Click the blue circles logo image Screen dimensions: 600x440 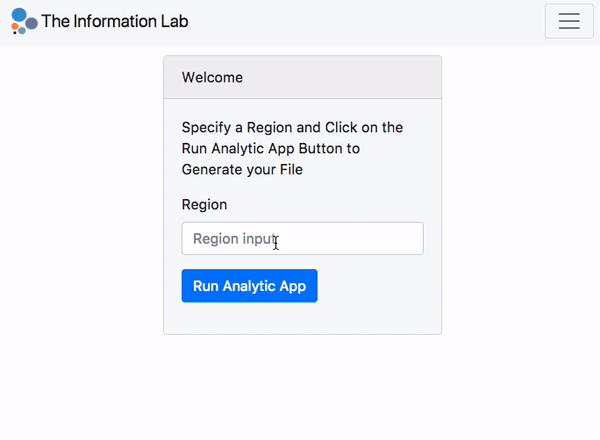pyautogui.click(x=24, y=21)
